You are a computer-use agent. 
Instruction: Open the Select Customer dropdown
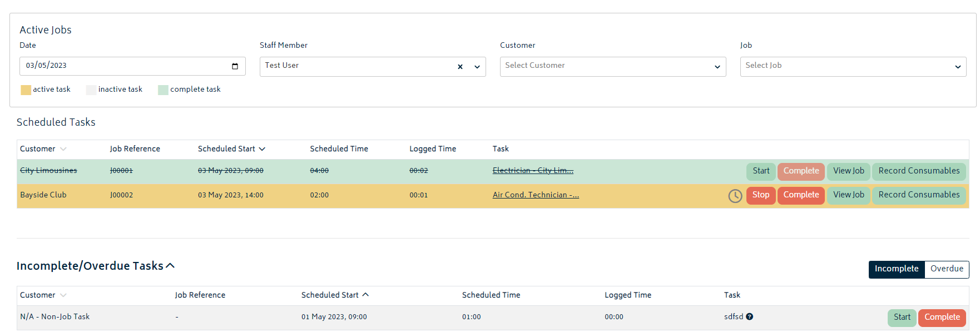[x=613, y=67]
